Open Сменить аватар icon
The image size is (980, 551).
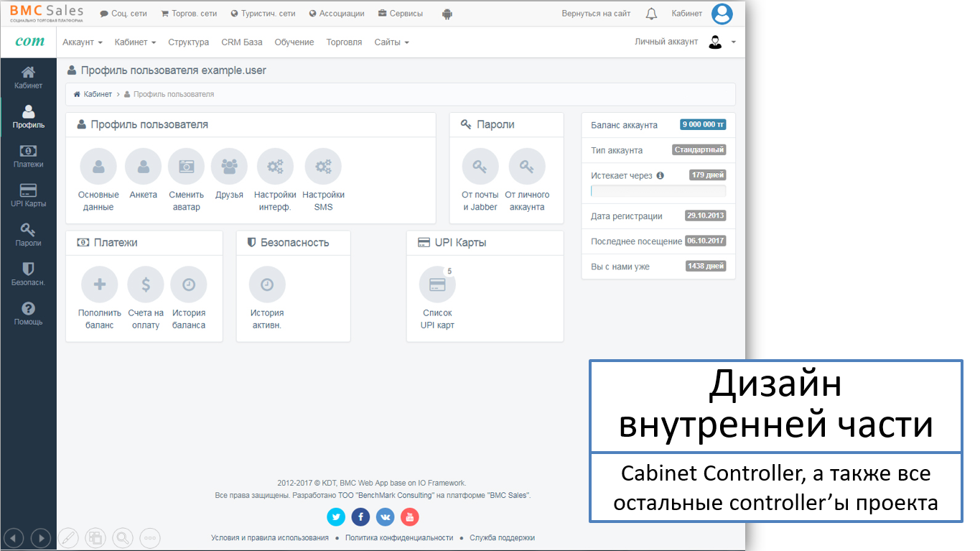186,167
